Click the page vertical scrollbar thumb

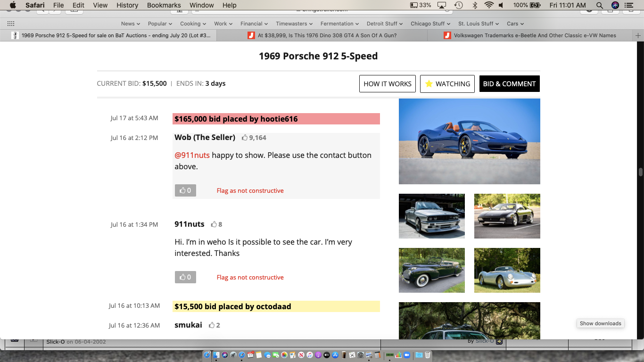[x=640, y=172]
